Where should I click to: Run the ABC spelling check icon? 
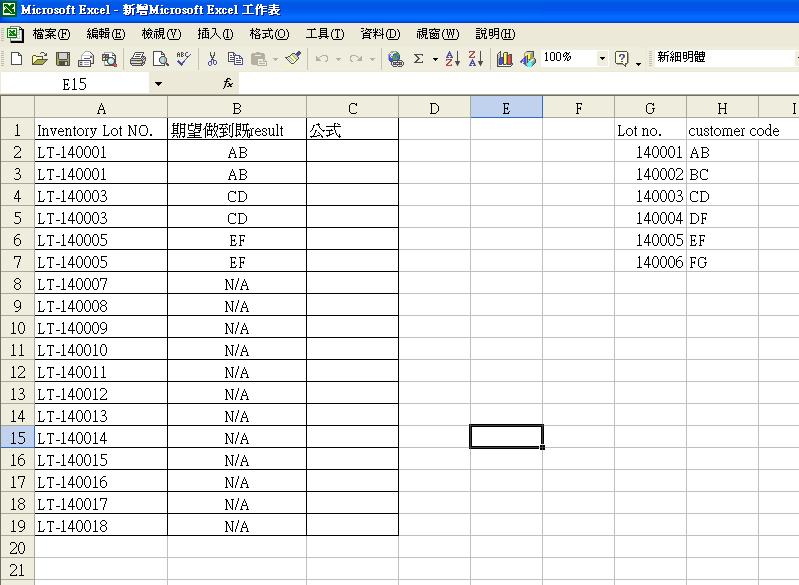pos(183,59)
